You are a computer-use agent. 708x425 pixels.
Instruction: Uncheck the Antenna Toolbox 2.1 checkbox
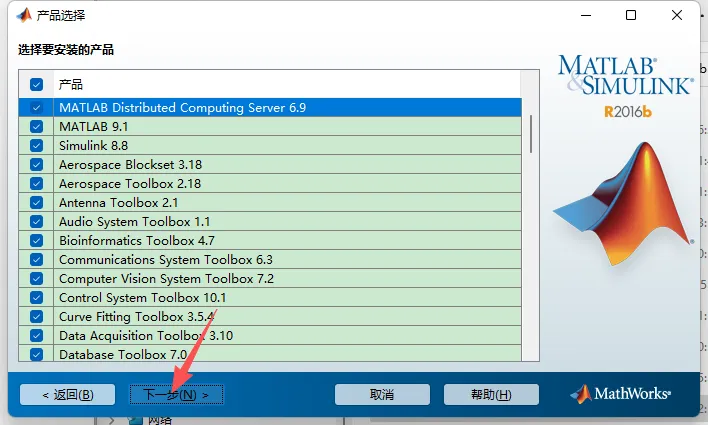[37, 202]
